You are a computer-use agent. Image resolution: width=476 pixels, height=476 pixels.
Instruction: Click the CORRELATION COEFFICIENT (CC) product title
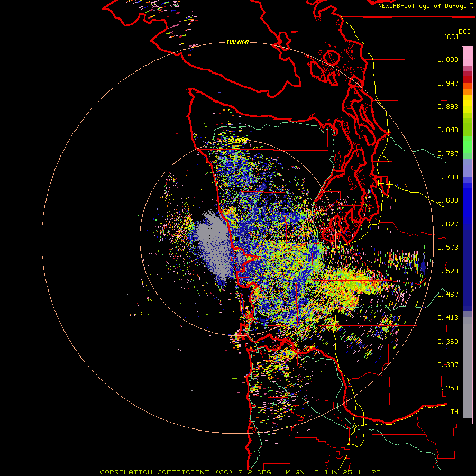[167, 472]
